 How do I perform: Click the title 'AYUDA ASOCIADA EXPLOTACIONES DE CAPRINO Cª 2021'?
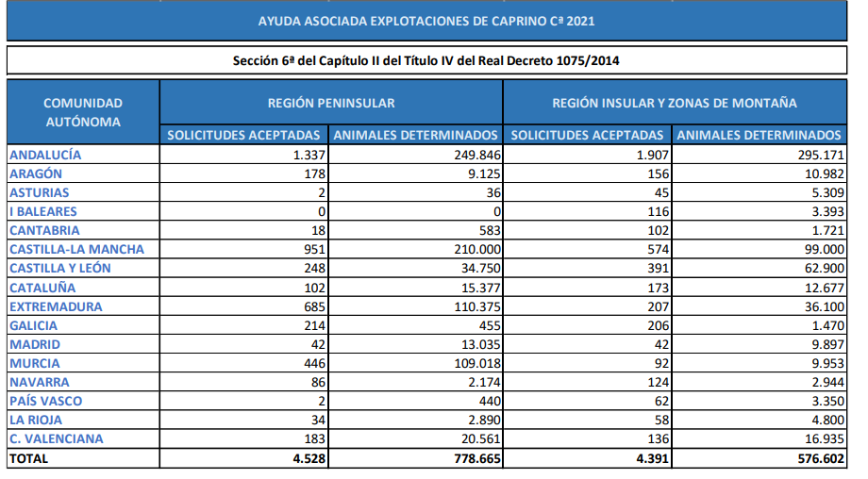[x=426, y=21]
